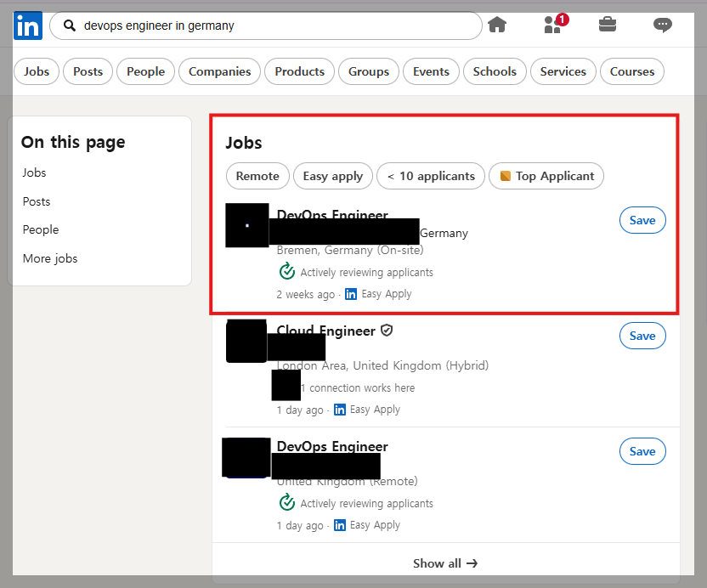Click the Bremen job actively reviewing check icon
The width and height of the screenshot is (707, 588).
pos(286,272)
